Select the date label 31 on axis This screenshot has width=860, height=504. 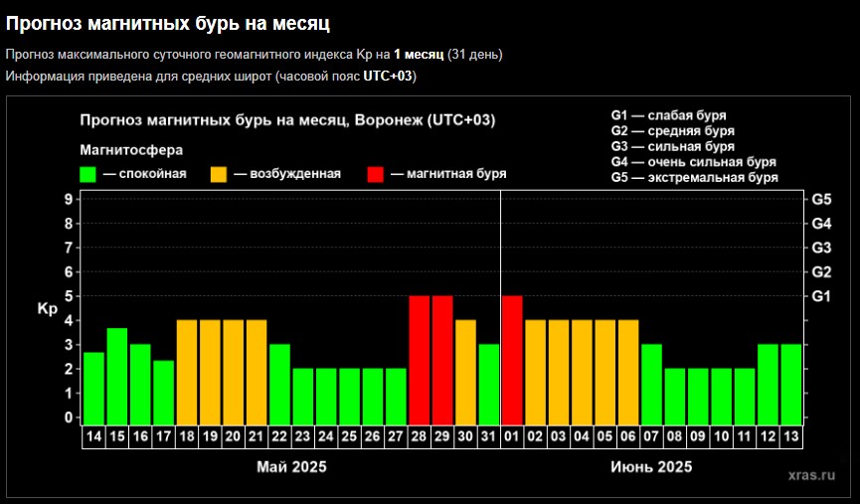point(488,435)
